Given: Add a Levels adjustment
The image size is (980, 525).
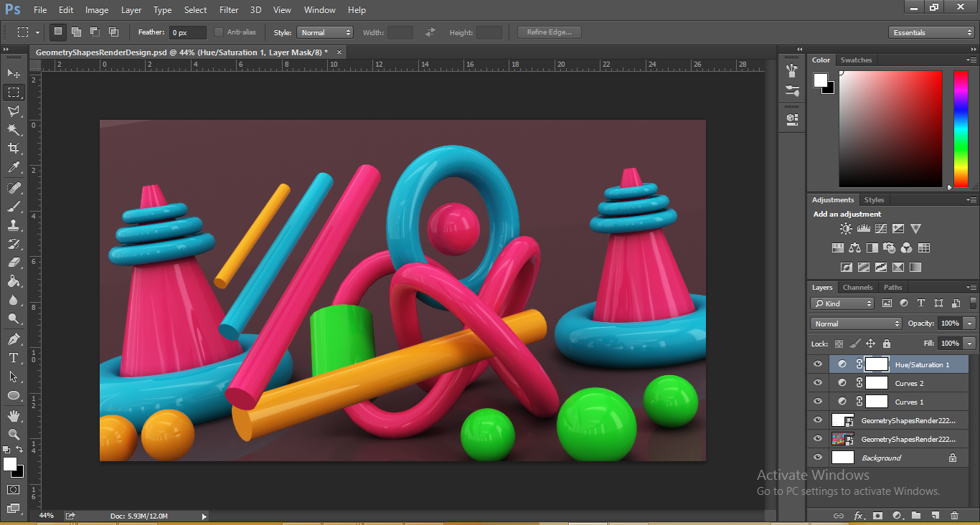Looking at the screenshot, I should [x=863, y=229].
